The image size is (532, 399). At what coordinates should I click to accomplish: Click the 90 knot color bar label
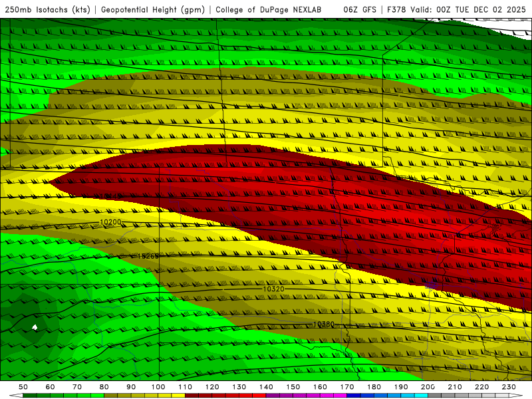click(131, 387)
